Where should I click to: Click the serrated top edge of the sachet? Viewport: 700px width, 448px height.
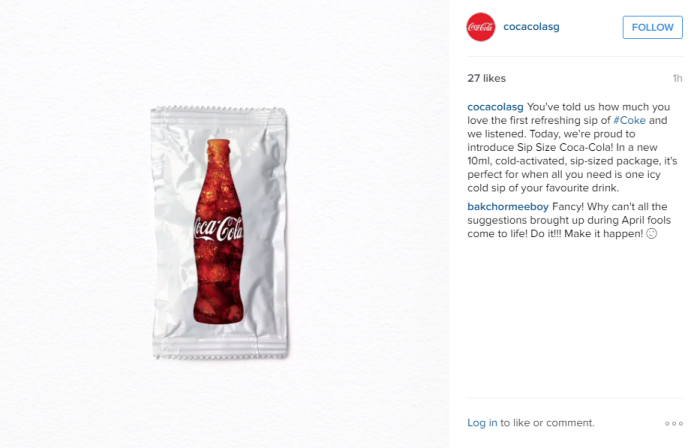pos(218,109)
